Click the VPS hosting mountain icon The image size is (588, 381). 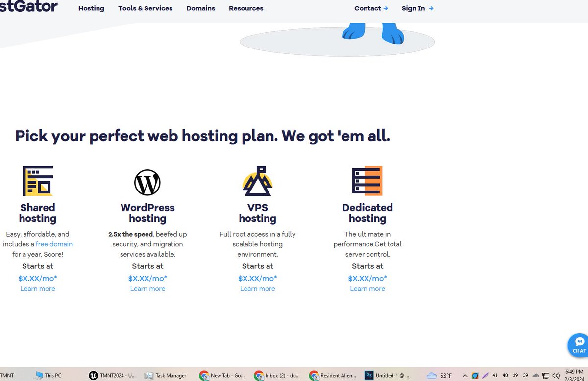point(258,181)
